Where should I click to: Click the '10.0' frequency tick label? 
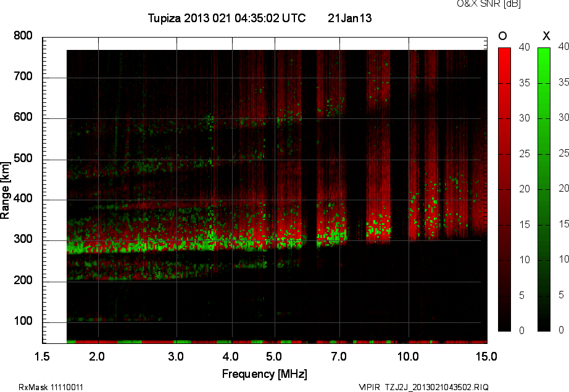[408, 356]
